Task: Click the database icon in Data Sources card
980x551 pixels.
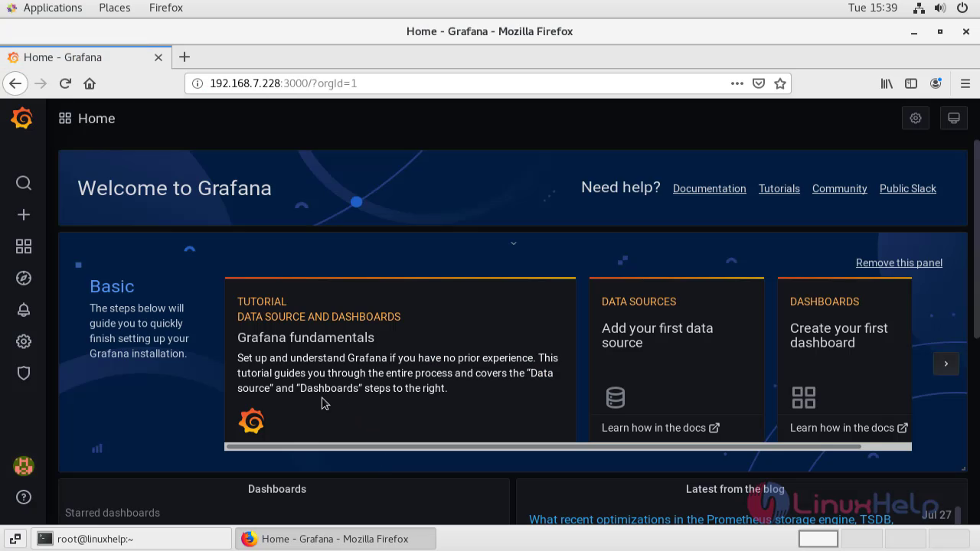Action: pos(616,397)
